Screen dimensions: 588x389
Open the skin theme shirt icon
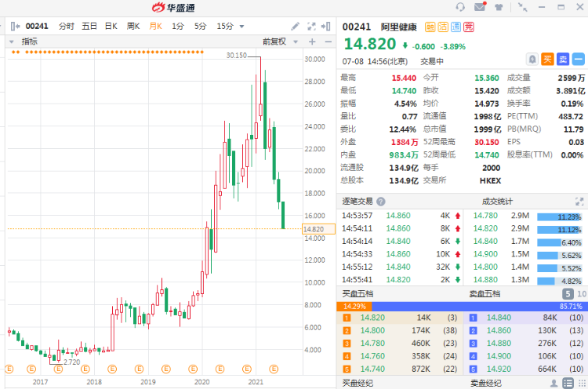[499, 7]
